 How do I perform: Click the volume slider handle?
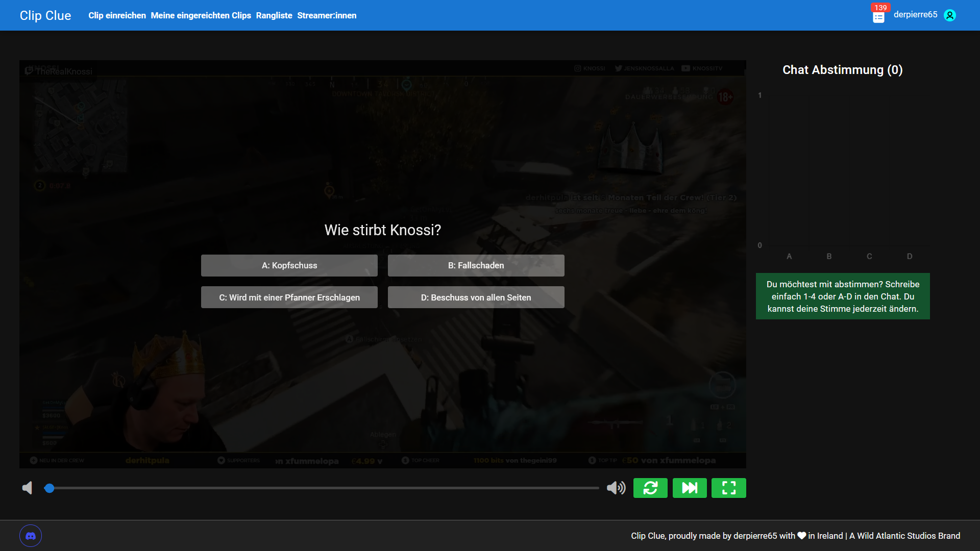(49, 488)
